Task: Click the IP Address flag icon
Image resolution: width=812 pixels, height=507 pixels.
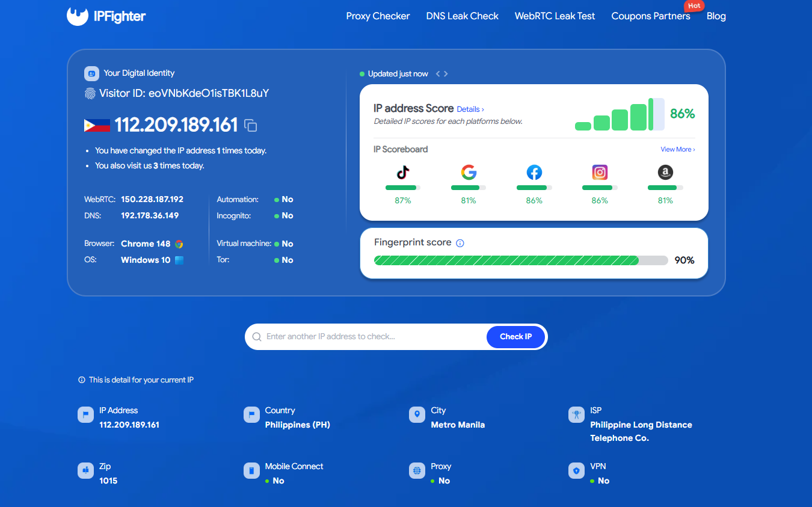Action: tap(85, 415)
